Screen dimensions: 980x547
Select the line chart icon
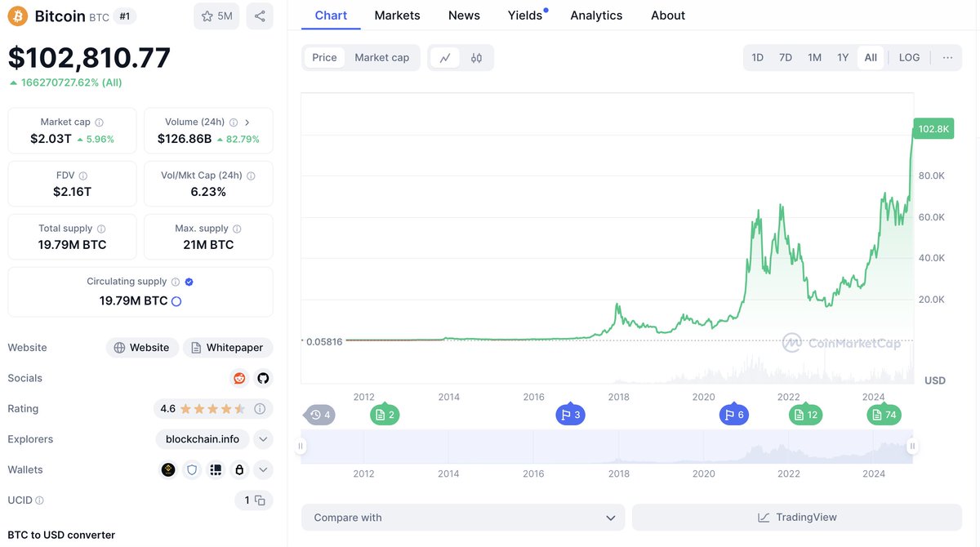[445, 58]
